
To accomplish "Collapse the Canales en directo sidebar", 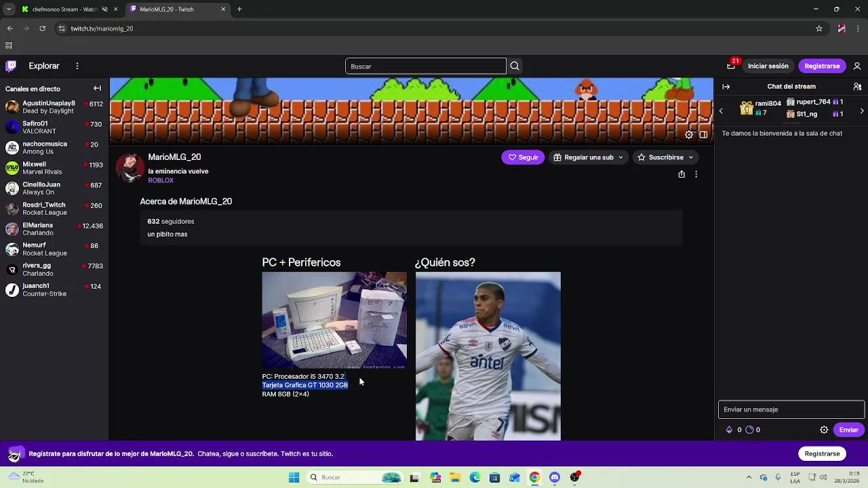I will point(97,88).
